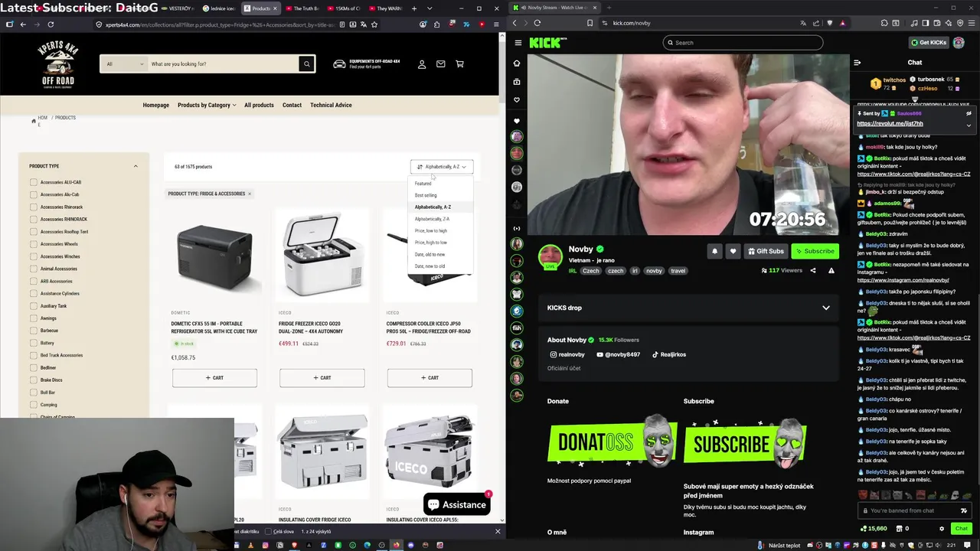The width and height of the screenshot is (980, 551).
Task: Select Price, low to high sort option
Action: pyautogui.click(x=431, y=231)
